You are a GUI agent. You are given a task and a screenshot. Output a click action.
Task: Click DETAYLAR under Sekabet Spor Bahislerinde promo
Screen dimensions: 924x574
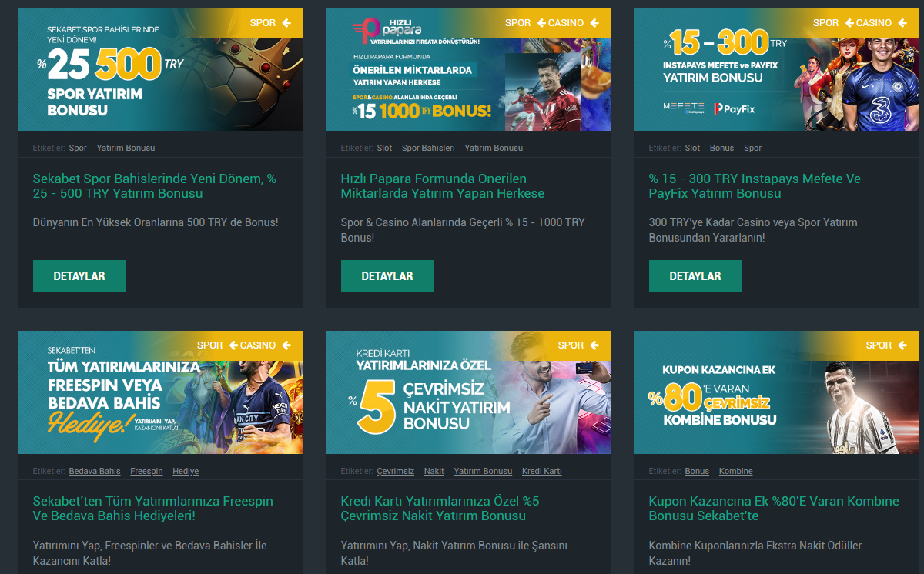[79, 276]
